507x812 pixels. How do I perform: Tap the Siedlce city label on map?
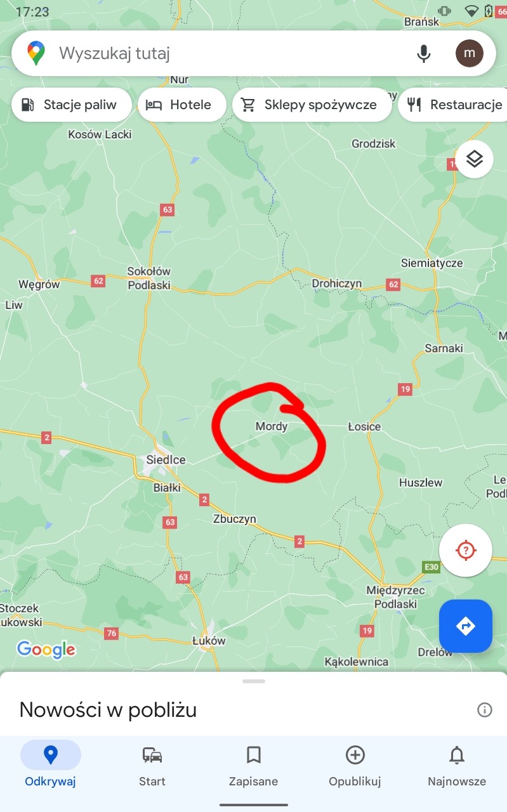pyautogui.click(x=166, y=460)
